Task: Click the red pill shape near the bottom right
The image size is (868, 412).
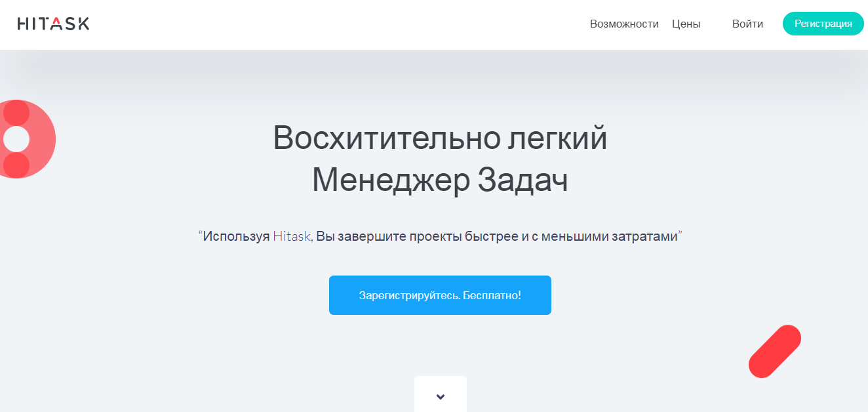Action: [775, 351]
